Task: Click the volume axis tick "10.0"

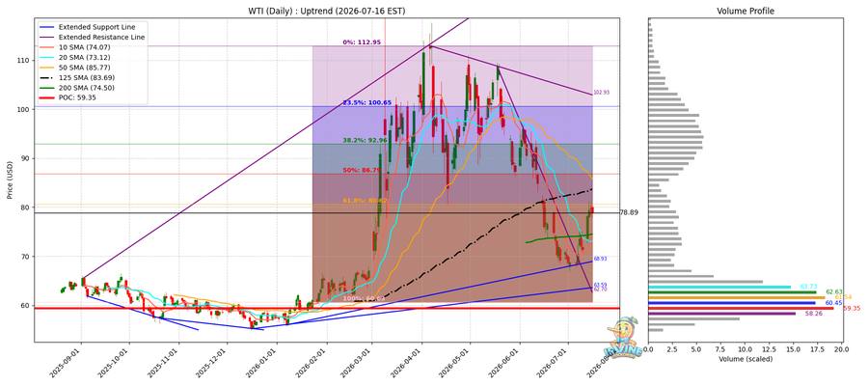Action: (746, 349)
